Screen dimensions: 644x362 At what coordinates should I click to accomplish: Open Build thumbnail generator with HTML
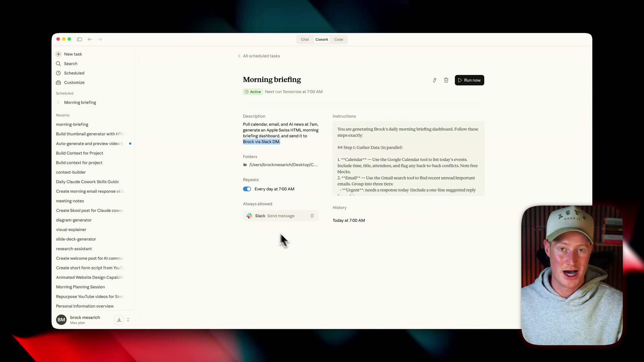pyautogui.click(x=89, y=134)
